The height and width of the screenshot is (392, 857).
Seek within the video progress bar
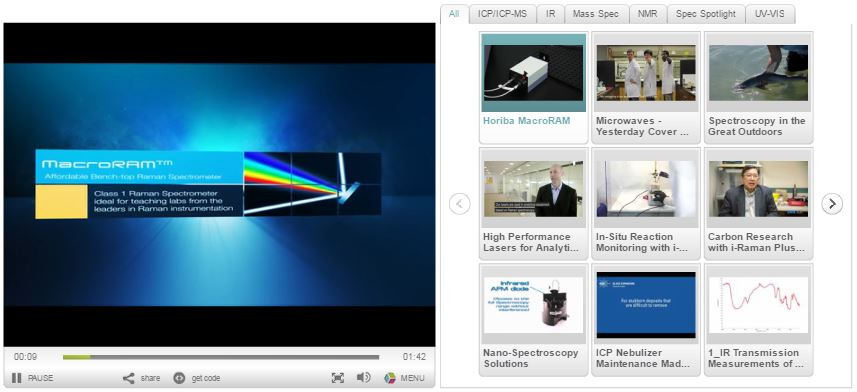coord(221,357)
